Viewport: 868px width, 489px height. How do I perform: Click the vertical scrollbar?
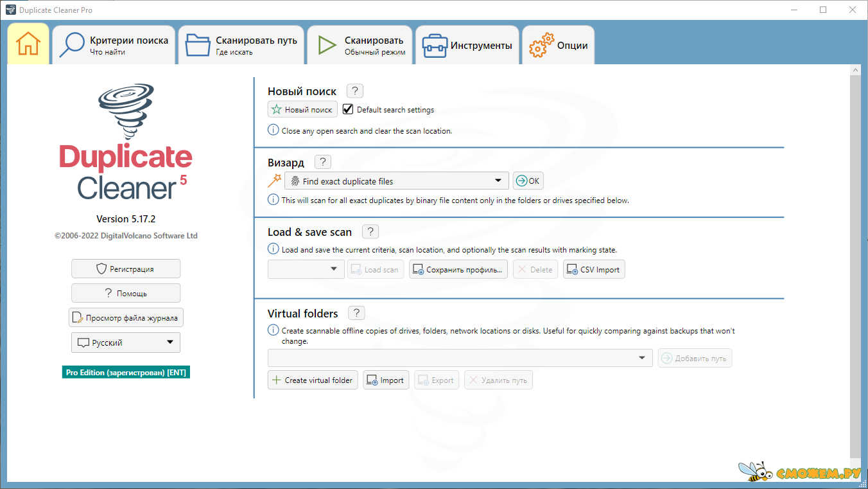(855, 266)
